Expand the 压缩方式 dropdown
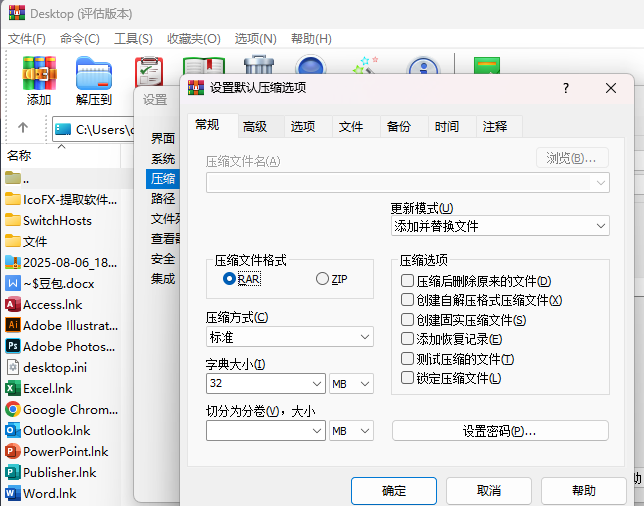Image resolution: width=644 pixels, height=506 pixels. (289, 337)
